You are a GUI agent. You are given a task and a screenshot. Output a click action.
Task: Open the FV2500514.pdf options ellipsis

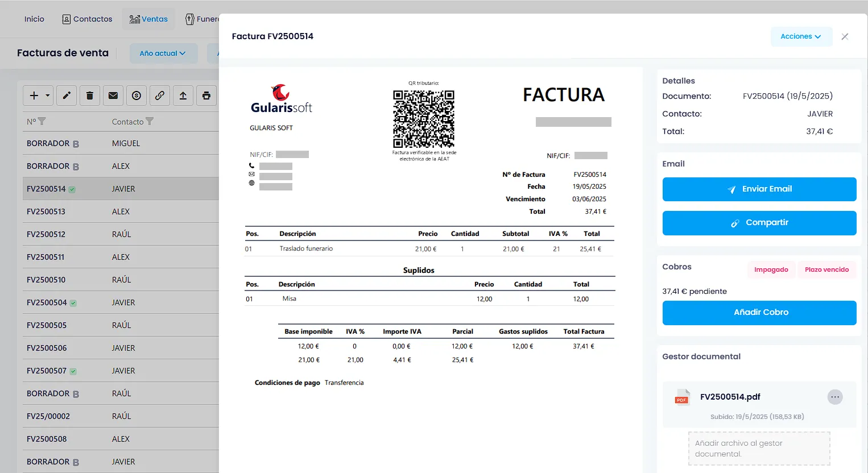click(x=835, y=397)
